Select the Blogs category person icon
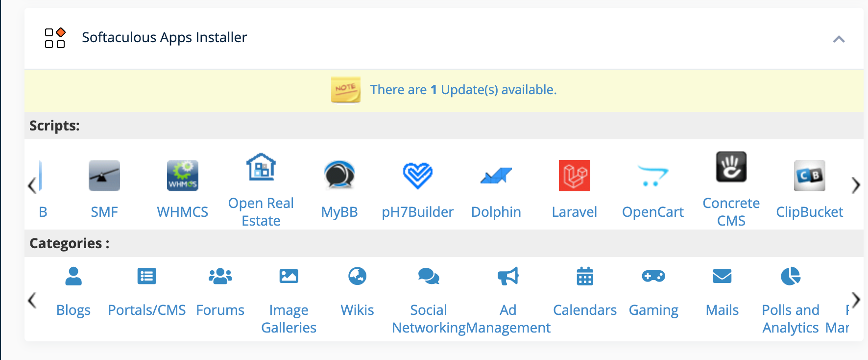The width and height of the screenshot is (868, 360). coord(73,277)
